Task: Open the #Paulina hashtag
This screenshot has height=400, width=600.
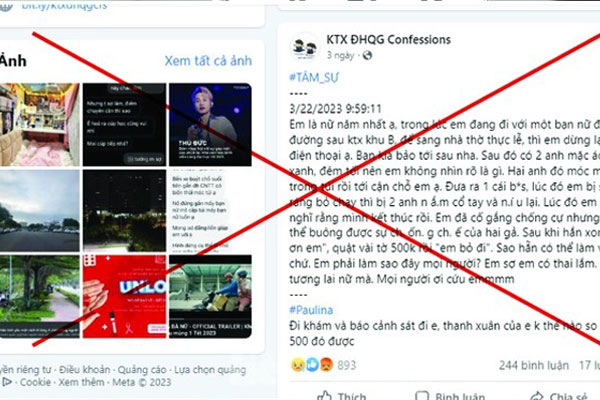Action: click(x=311, y=310)
